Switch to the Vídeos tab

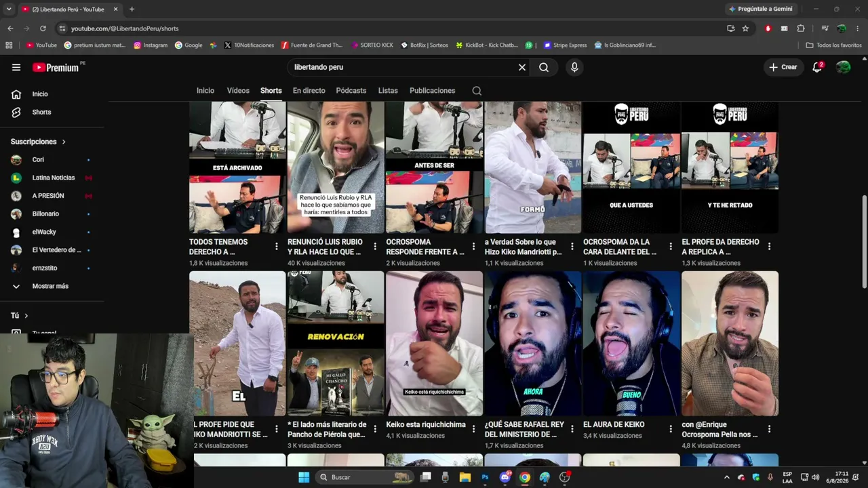[x=238, y=91]
